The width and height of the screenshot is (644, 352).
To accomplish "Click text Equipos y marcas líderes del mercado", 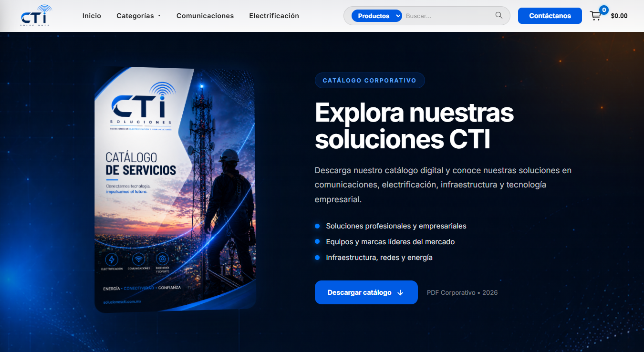I will [x=390, y=242].
